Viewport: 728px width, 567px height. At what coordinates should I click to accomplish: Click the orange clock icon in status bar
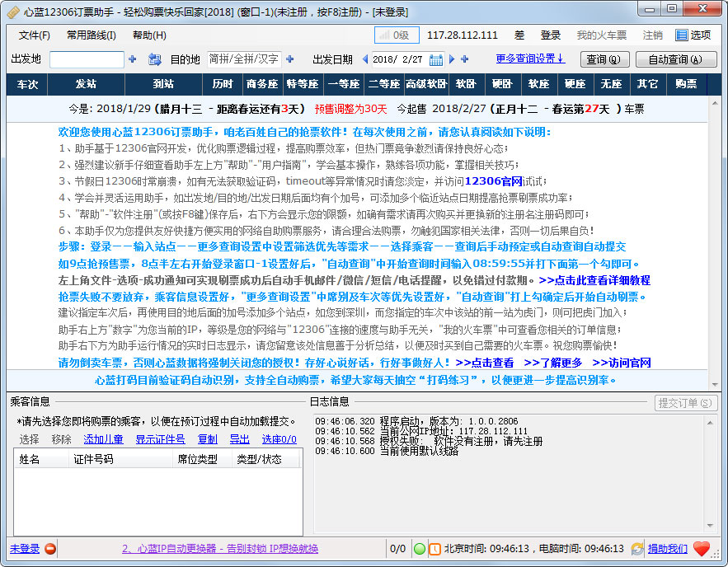(434, 549)
